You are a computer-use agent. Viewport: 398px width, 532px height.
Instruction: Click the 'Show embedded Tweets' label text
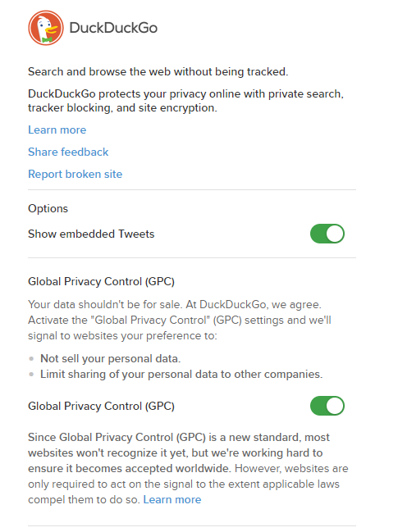[x=91, y=234]
